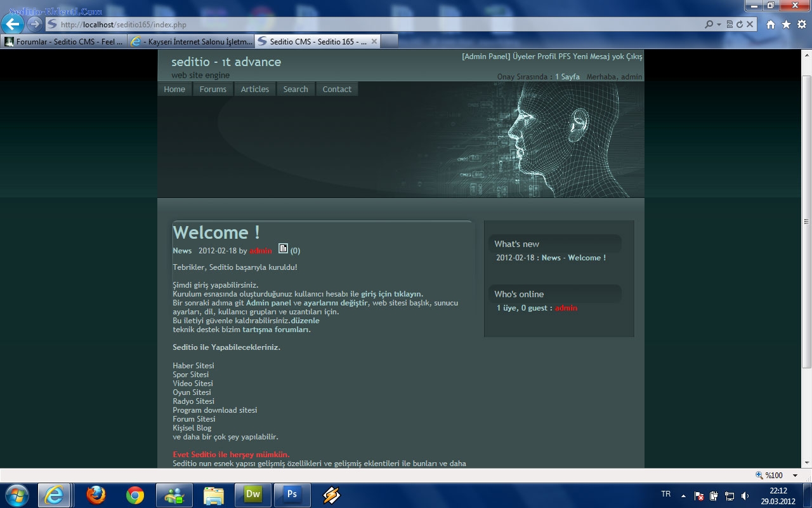
Task: Switch to the Forumlar - Seditio CMS tab
Action: pos(63,41)
